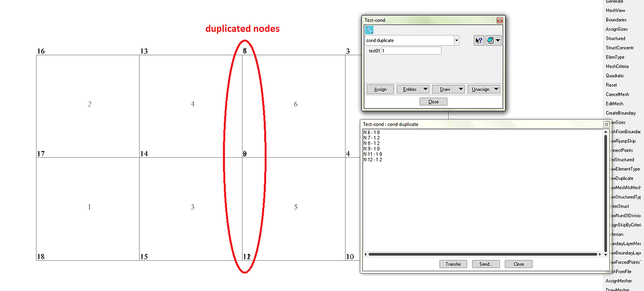Select CancelMesh in the right command list
The image size is (644, 291).
coord(617,94)
